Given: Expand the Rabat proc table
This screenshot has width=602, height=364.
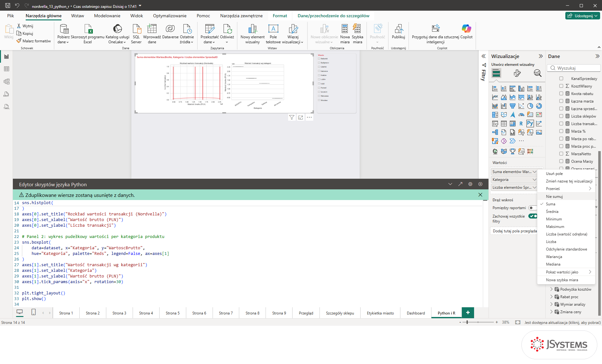Looking at the screenshot, I should click(x=552, y=297).
